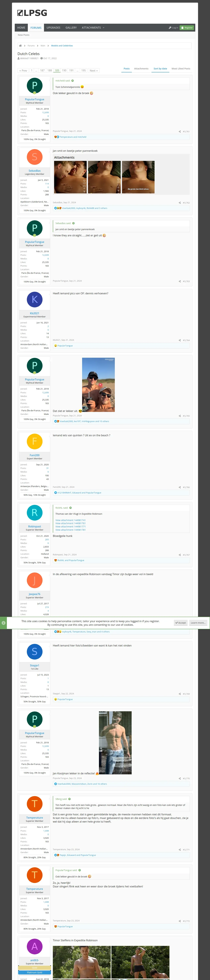Click the share icon next to #3,766
The width and height of the screenshot is (210, 980).
point(180,487)
